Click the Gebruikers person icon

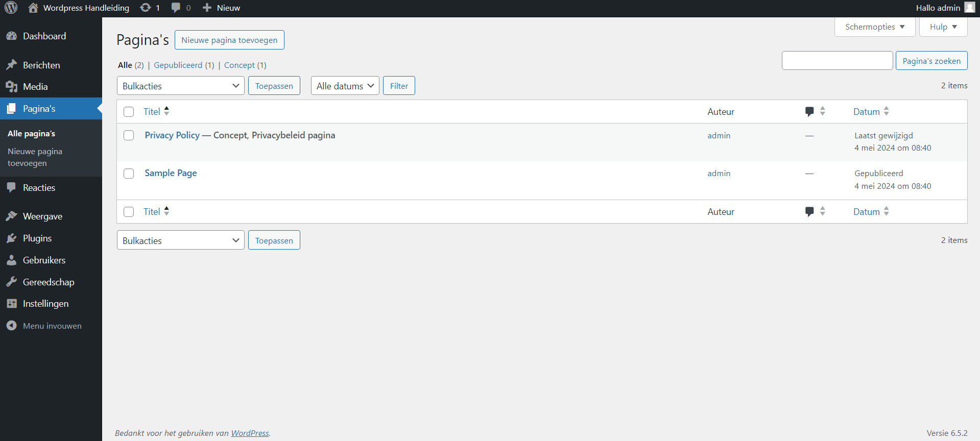tap(11, 260)
